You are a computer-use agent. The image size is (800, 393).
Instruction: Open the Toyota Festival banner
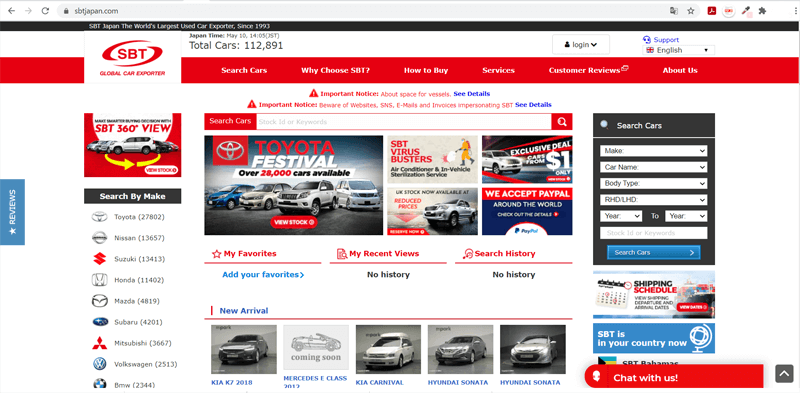coord(293,185)
